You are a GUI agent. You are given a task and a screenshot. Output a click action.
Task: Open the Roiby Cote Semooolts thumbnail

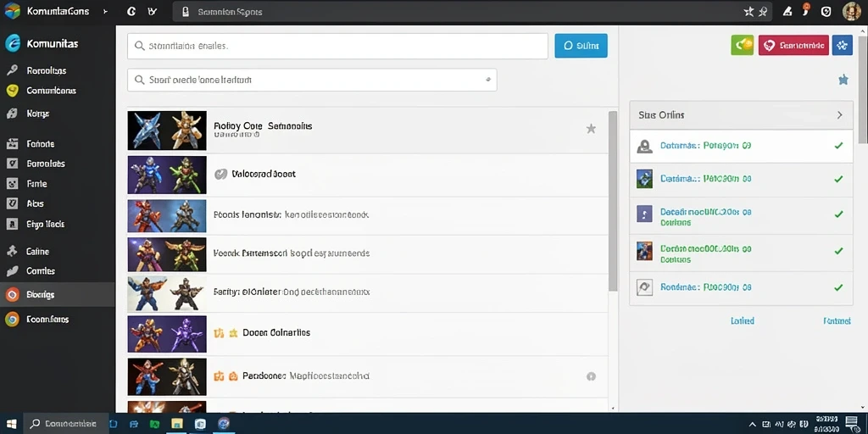coord(167,131)
